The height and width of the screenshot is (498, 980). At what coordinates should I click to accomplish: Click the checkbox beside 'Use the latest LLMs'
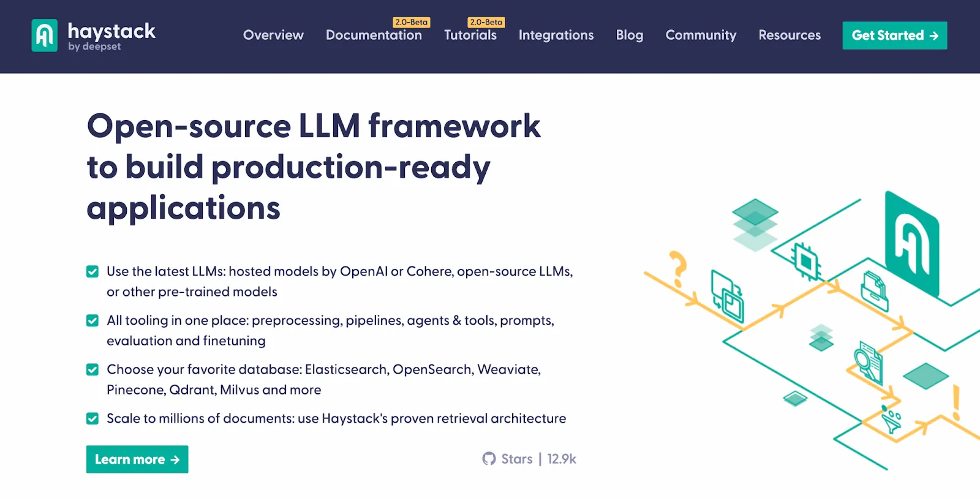(x=92, y=271)
